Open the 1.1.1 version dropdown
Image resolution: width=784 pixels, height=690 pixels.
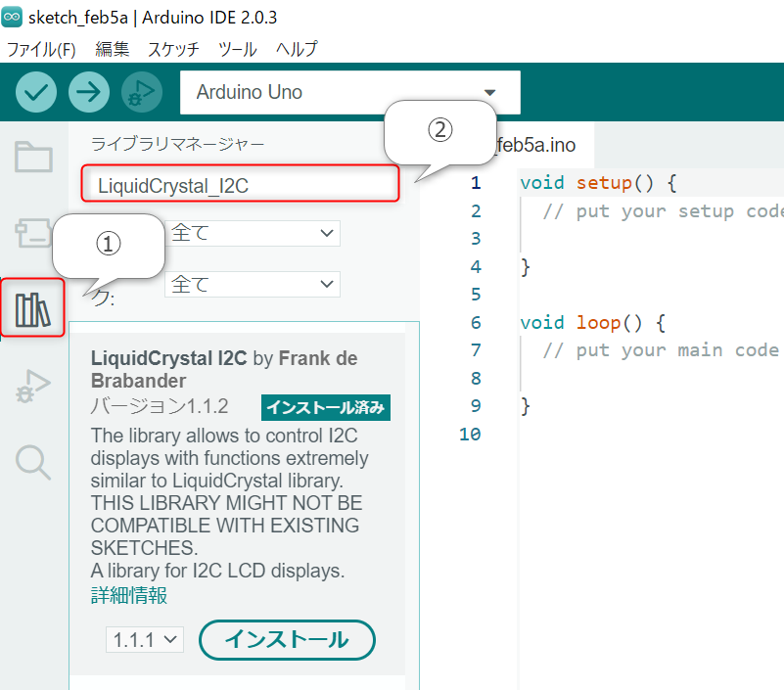pyautogui.click(x=145, y=640)
